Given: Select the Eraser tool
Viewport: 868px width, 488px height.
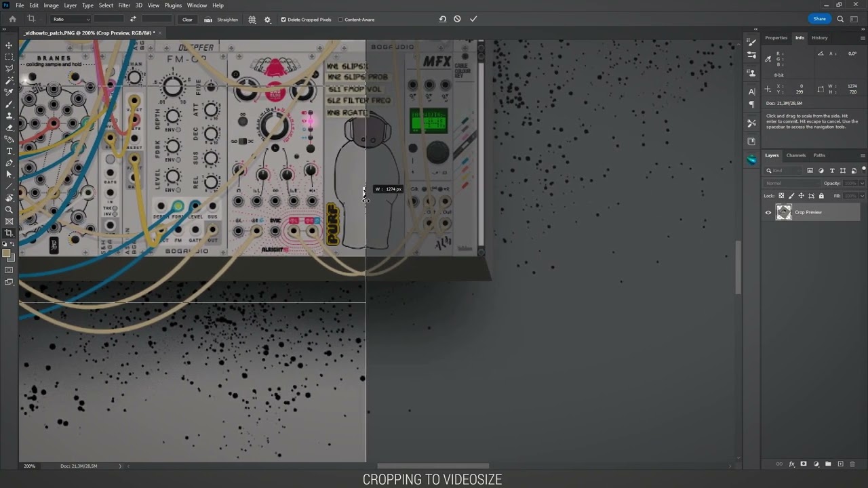Looking at the screenshot, I should tap(9, 127).
